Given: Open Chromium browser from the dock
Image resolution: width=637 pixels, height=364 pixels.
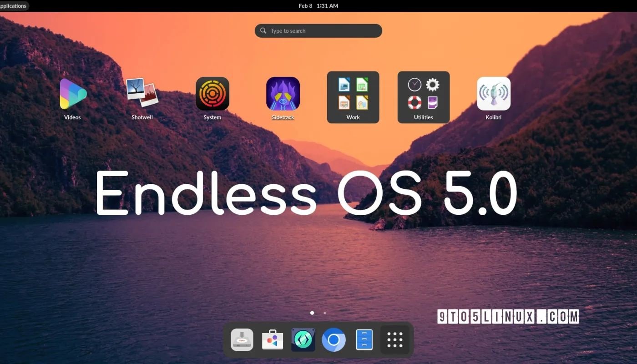Looking at the screenshot, I should point(334,339).
